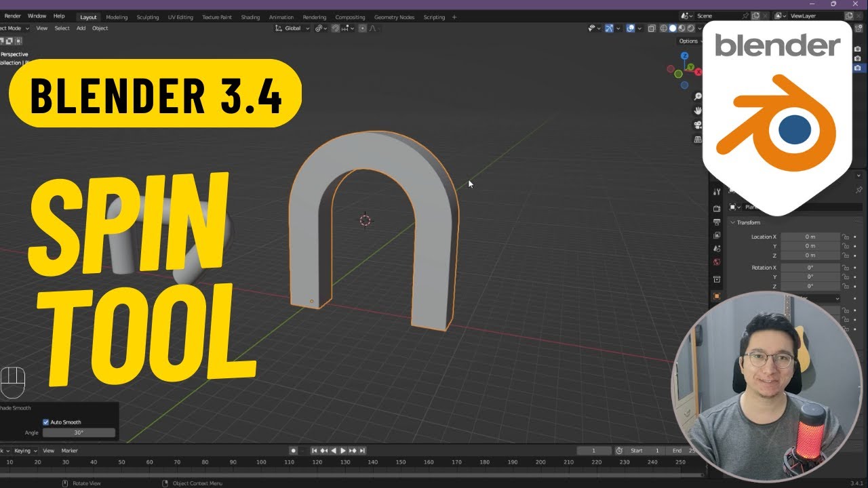Open the gizmo options dropdown arrow
This screenshot has height=488, width=868.
click(x=618, y=28)
